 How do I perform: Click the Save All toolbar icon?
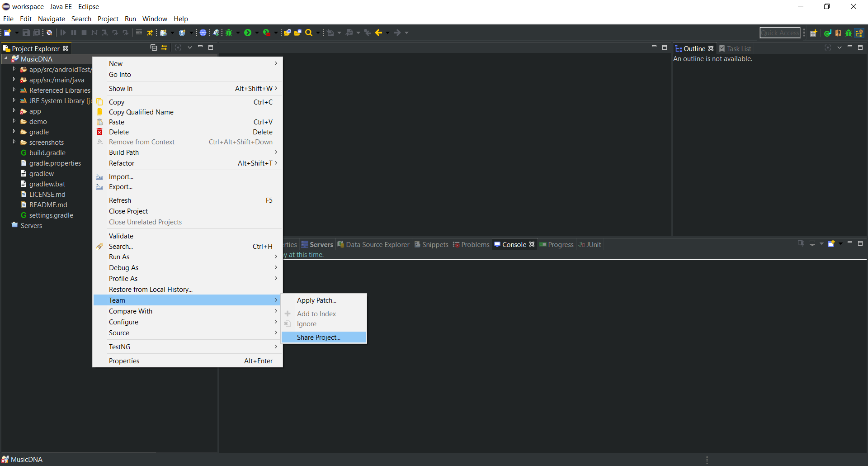37,33
